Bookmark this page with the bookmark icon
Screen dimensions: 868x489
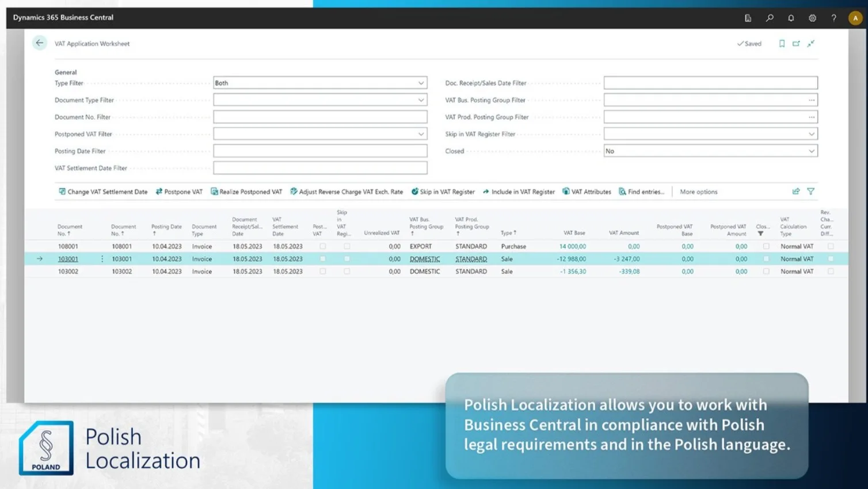782,44
